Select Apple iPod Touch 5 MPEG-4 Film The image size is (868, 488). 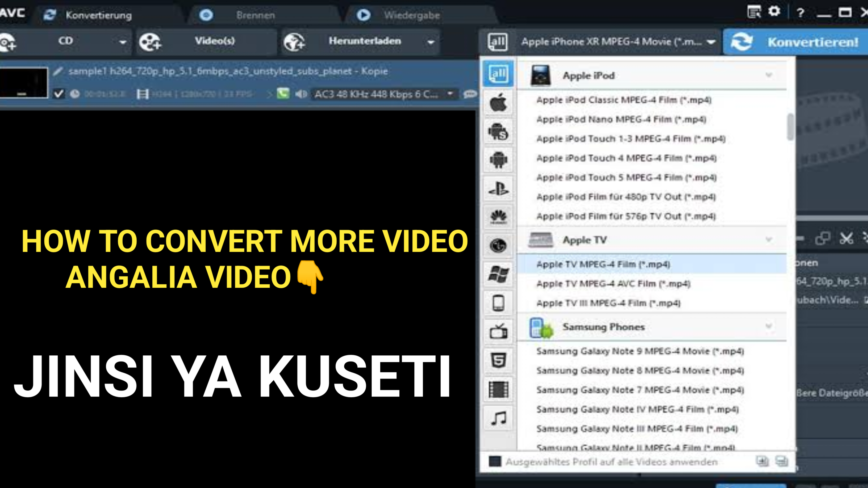pos(652,178)
